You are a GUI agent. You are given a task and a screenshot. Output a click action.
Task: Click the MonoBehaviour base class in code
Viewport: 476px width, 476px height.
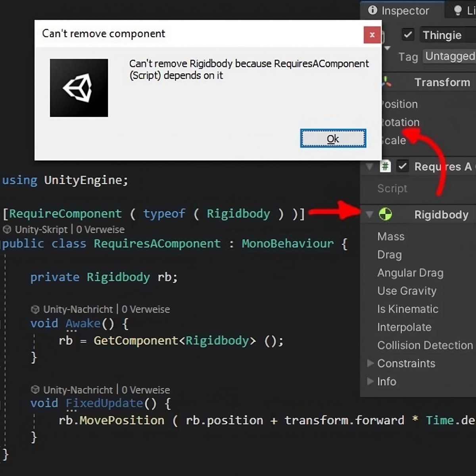(288, 244)
